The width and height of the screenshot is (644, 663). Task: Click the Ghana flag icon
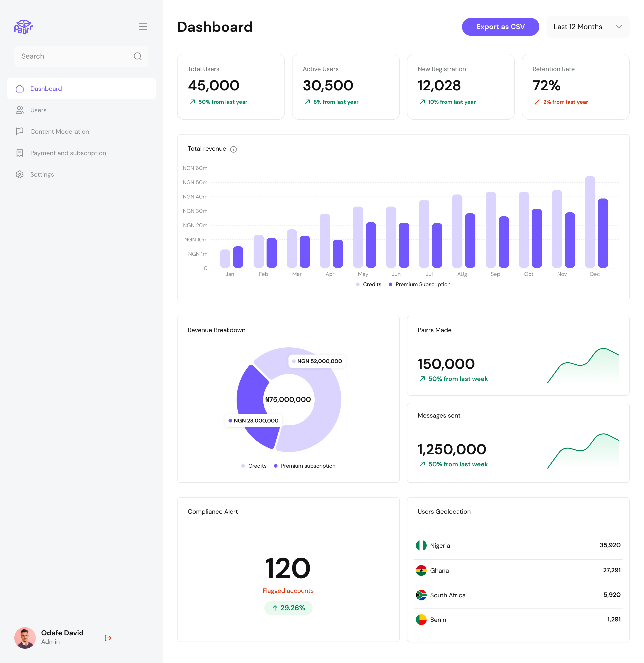pyautogui.click(x=421, y=570)
